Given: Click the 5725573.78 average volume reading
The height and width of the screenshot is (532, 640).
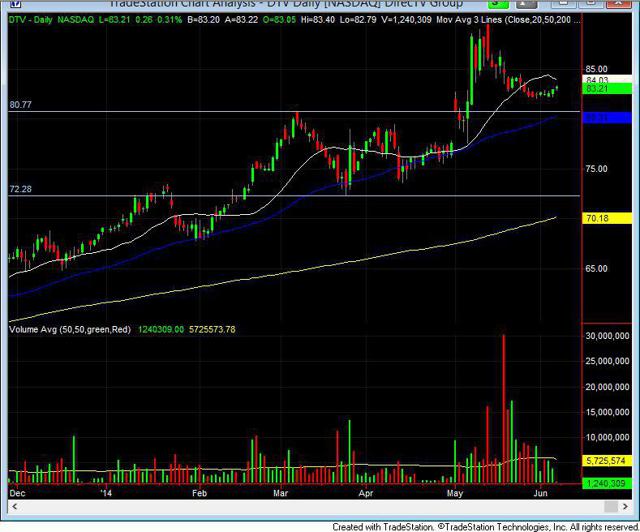Looking at the screenshot, I should click(x=212, y=329).
